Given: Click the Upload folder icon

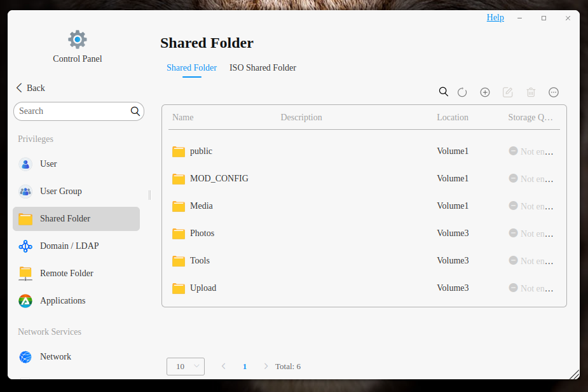Looking at the screenshot, I should [179, 288].
